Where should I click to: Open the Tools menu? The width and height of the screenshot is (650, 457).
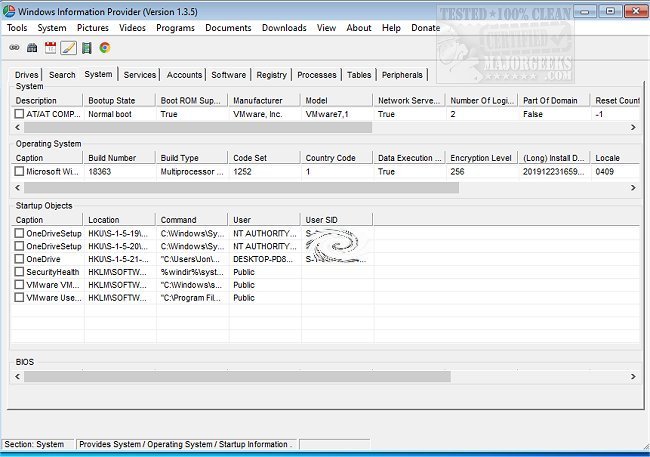[x=17, y=28]
